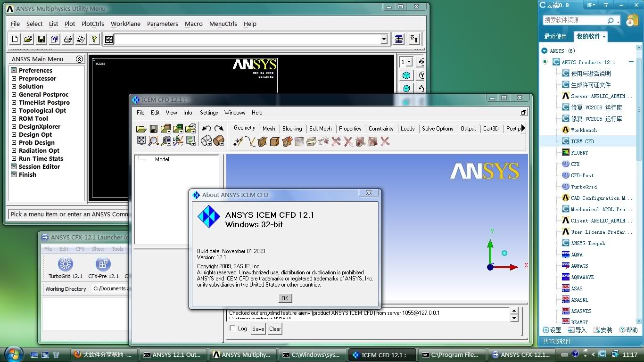Select Workbench in the software list
The height and width of the screenshot is (362, 644).
[x=584, y=130]
